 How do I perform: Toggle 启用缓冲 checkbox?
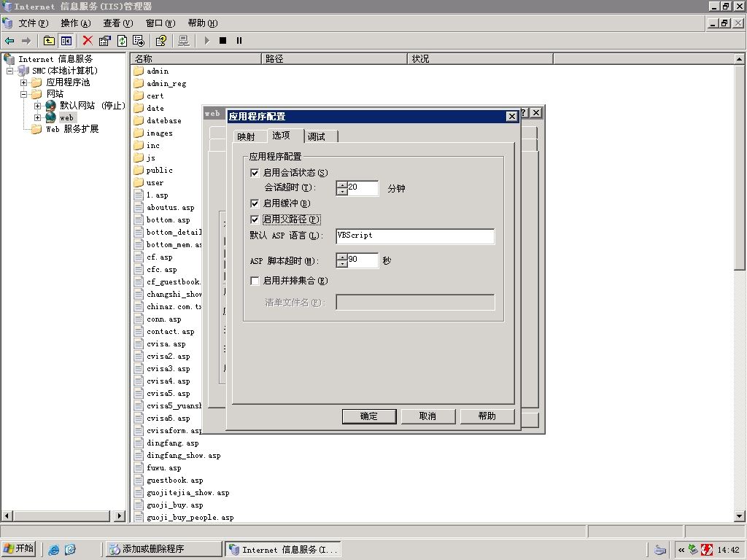(x=255, y=203)
